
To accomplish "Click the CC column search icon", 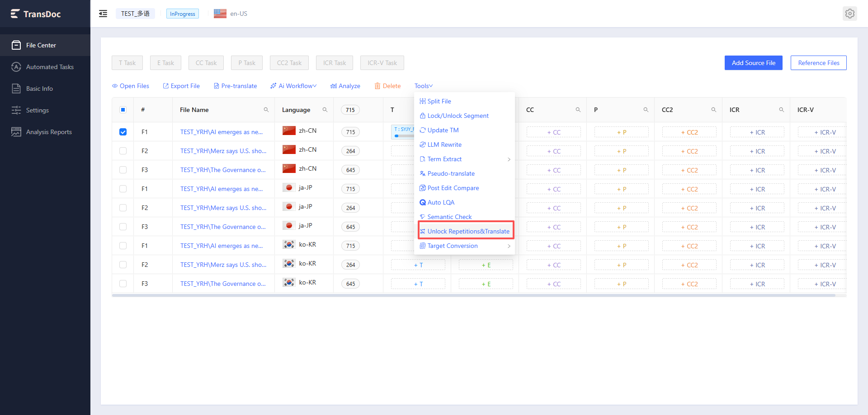I will click(x=578, y=110).
